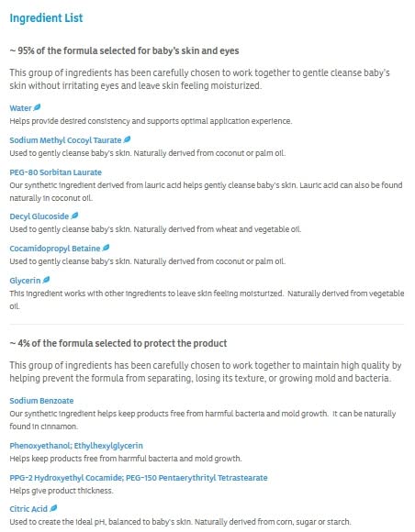Click the leaf icon next to Glycerin
Screen dimensions: 415x532
click(46, 280)
